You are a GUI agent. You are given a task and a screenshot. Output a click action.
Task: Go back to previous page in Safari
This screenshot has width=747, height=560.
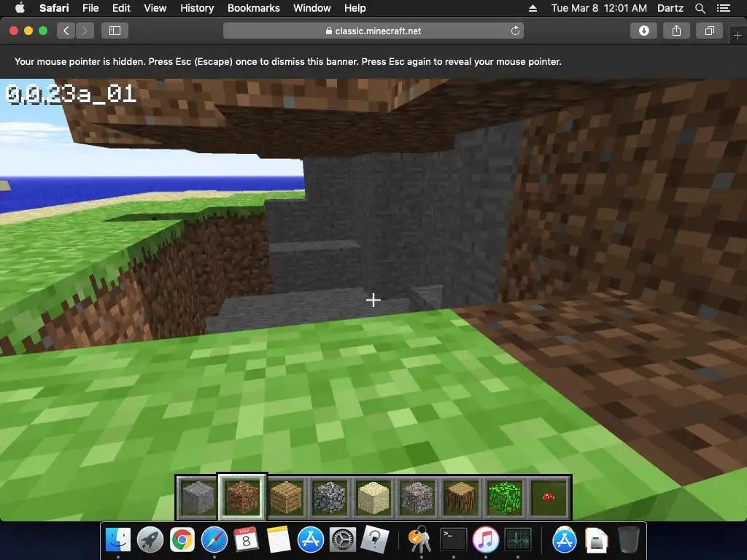(66, 31)
